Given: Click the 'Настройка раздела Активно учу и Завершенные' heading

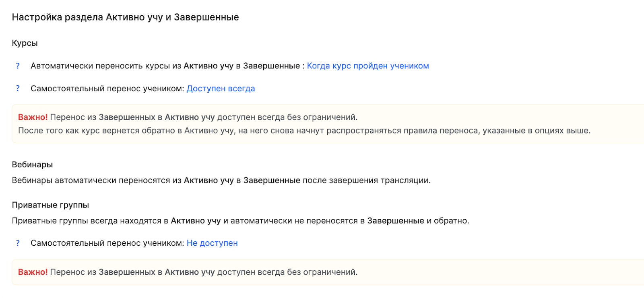Looking at the screenshot, I should 125,17.
